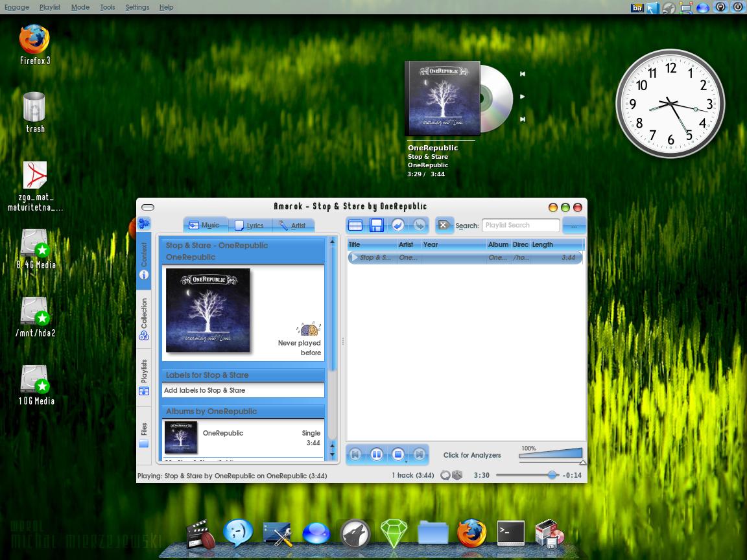
Task: Open the Playlist menu
Action: pyautogui.click(x=49, y=7)
